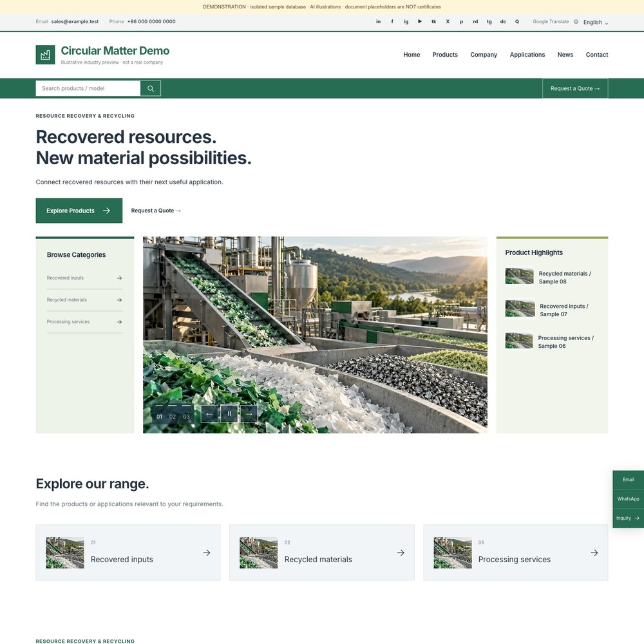Viewport: 644px width, 644px height.
Task: Open the Reddit "rd" social icon
Action: (x=475, y=22)
